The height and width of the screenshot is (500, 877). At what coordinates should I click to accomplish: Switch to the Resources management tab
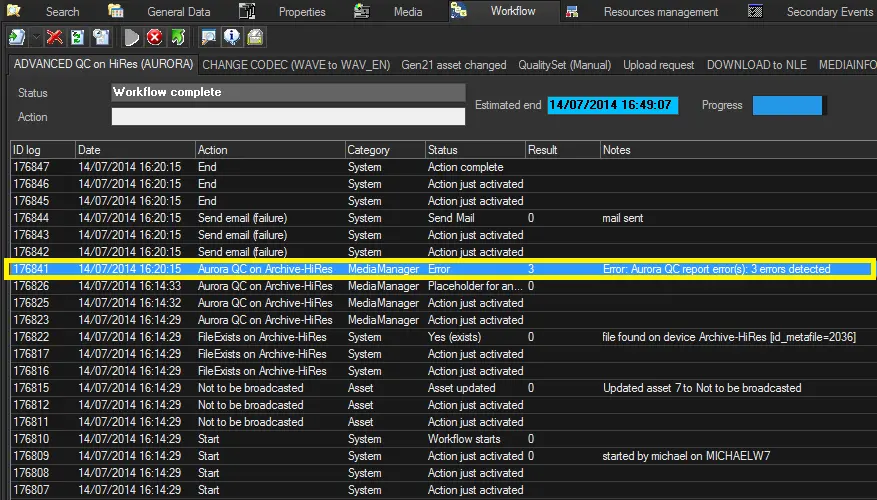coord(660,12)
